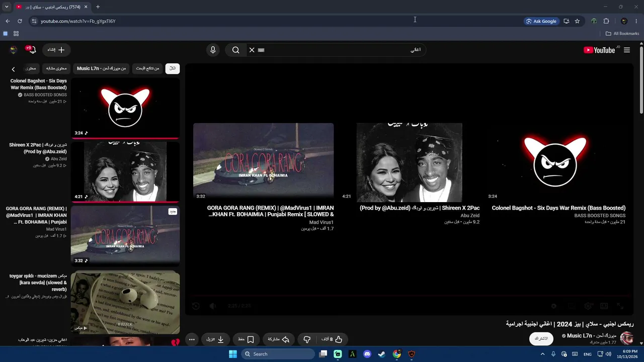Open the Music L7n channel name link
Screen dimensions: 644x362
click(x=591, y=336)
